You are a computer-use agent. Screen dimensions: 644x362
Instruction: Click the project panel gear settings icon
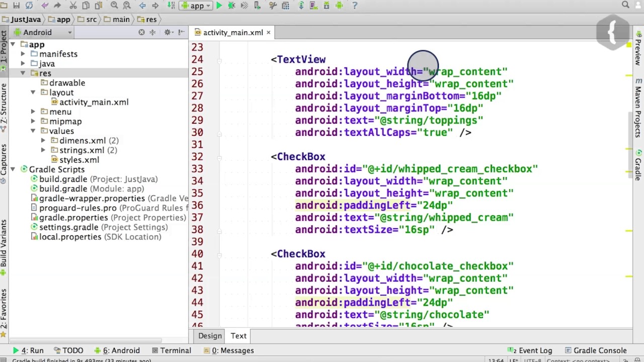pos(168,32)
